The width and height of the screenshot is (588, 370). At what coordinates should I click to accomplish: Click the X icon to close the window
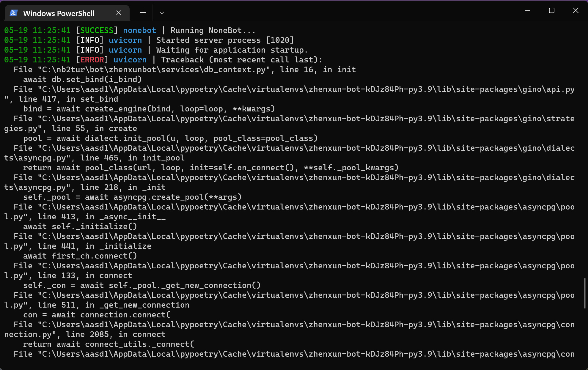click(576, 10)
